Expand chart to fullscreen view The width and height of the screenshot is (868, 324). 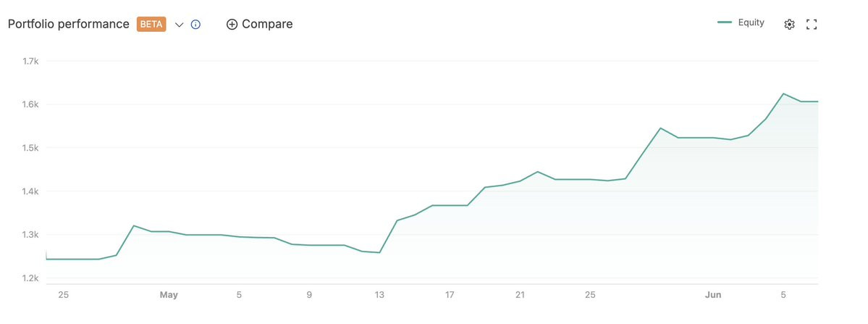click(x=812, y=25)
